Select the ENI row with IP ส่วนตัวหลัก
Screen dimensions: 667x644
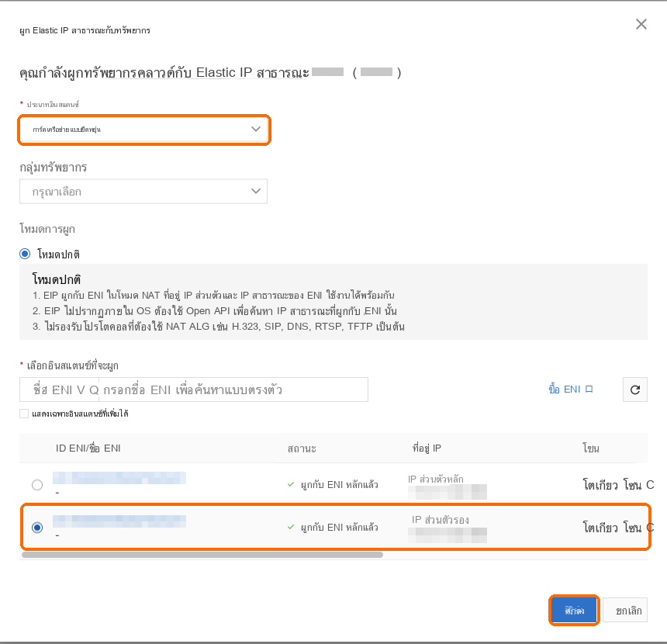tap(37, 485)
